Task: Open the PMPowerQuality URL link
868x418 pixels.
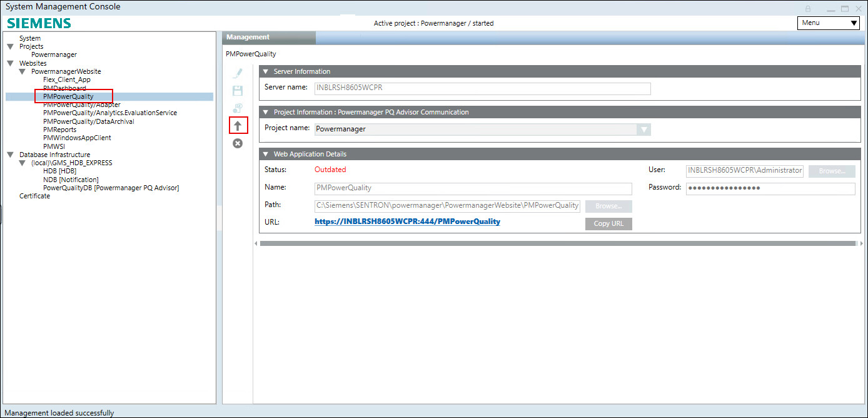Action: click(x=407, y=222)
